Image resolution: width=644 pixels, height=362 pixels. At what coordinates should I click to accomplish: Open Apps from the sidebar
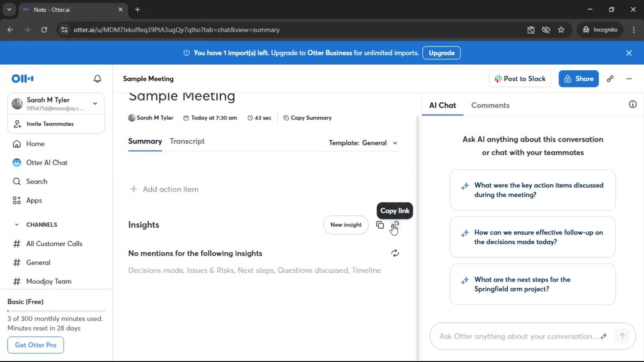click(28, 200)
